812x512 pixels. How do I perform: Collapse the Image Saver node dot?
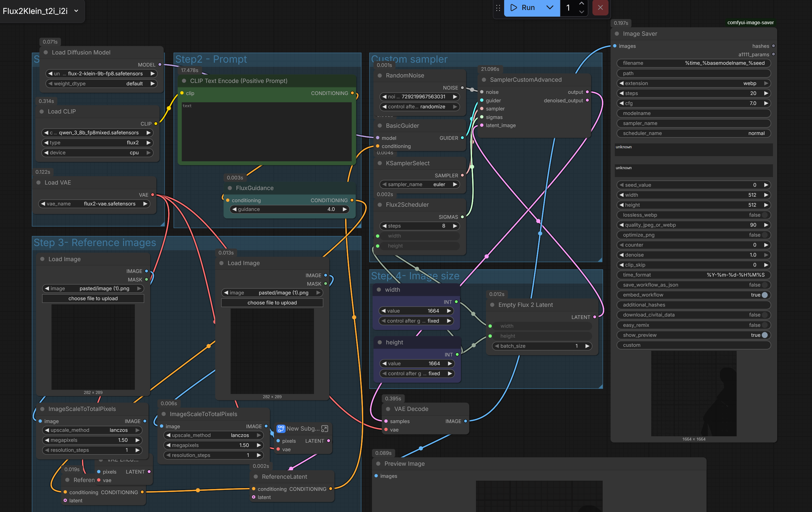coord(617,34)
